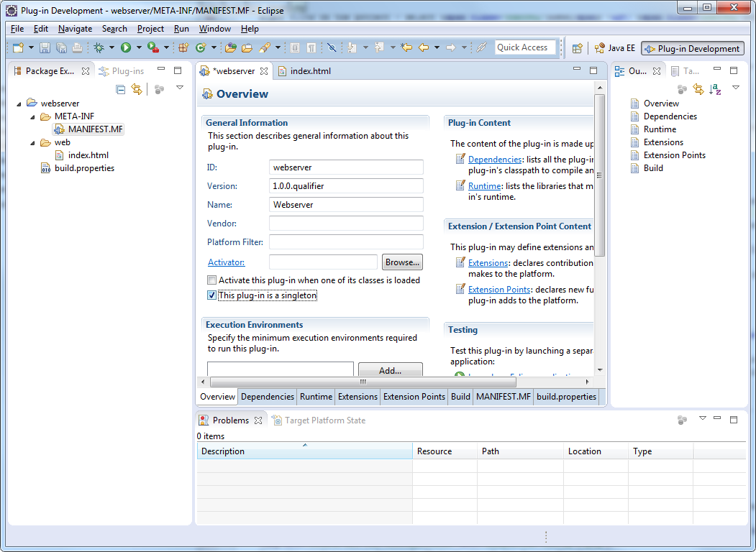
Task: Click the Search flashlight toolbar icon
Action: (264, 47)
